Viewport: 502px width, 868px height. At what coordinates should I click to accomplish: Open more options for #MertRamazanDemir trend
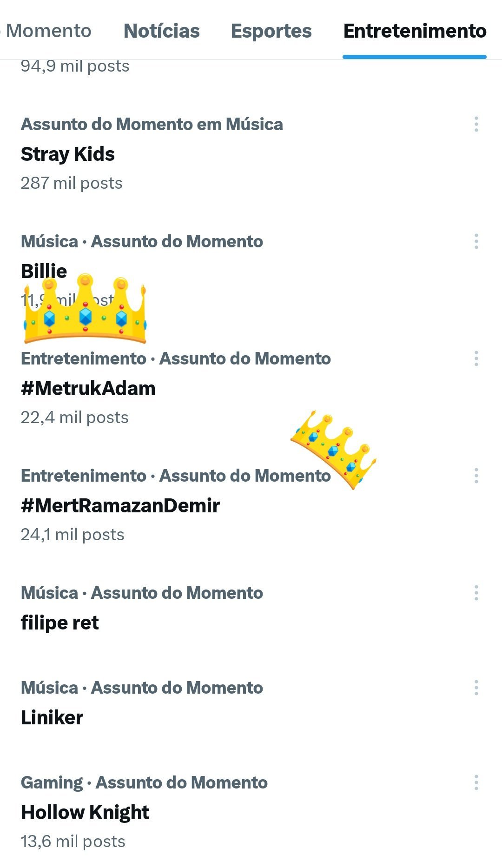coord(476,476)
